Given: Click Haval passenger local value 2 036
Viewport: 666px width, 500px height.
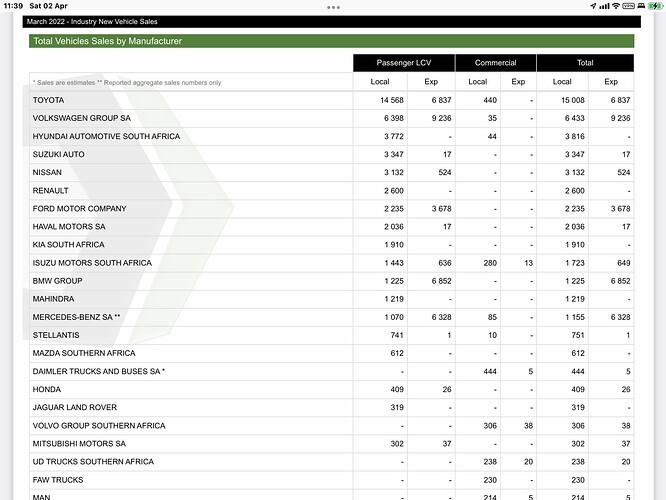Looking at the screenshot, I should (394, 227).
